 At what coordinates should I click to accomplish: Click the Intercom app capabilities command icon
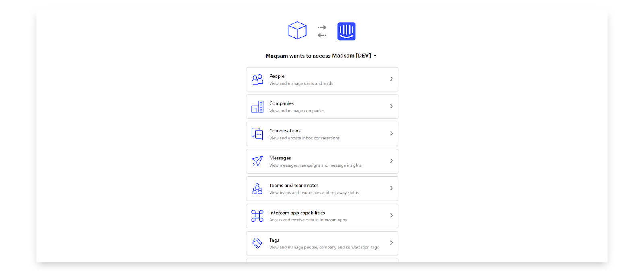point(257,216)
